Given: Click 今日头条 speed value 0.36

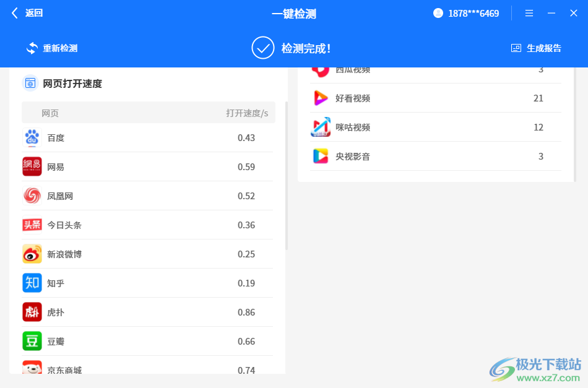Looking at the screenshot, I should point(246,225).
